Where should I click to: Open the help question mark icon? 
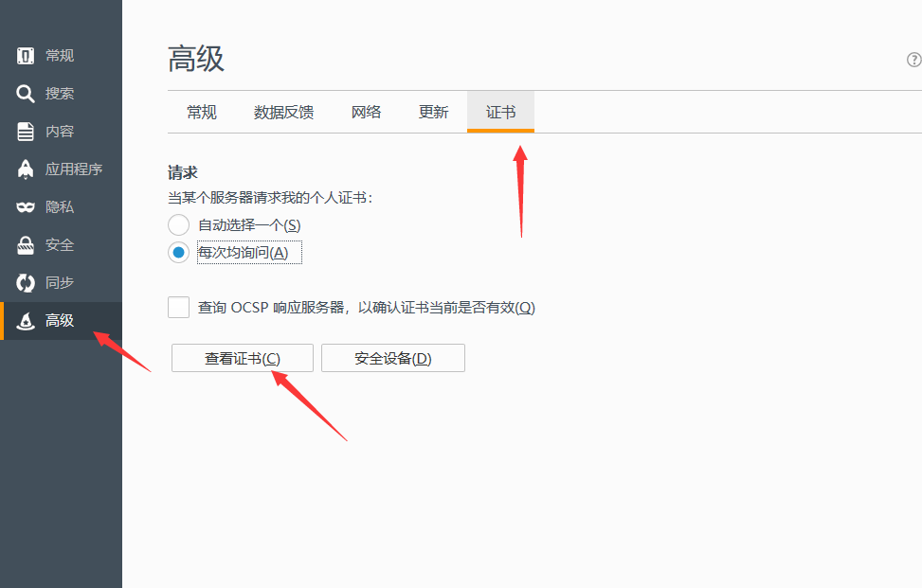(913, 60)
